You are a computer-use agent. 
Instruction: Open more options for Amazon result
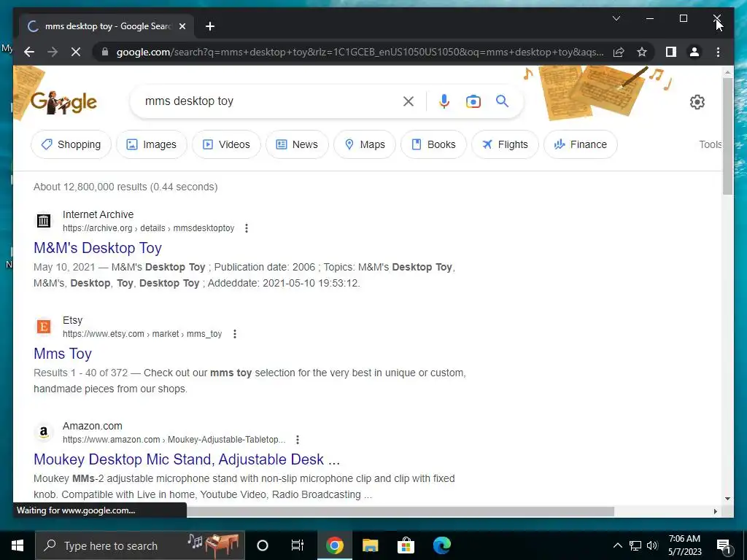tap(298, 440)
